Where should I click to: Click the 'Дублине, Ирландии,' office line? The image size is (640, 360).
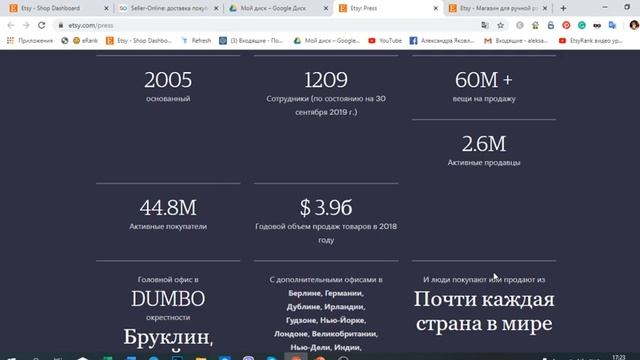coord(326,307)
